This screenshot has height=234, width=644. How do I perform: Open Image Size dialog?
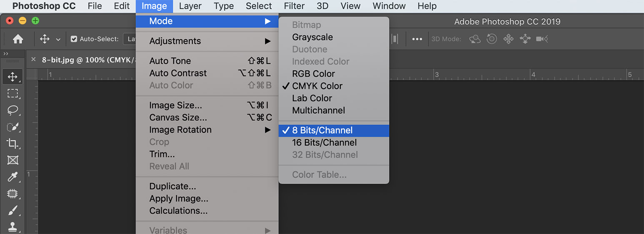pyautogui.click(x=207, y=105)
